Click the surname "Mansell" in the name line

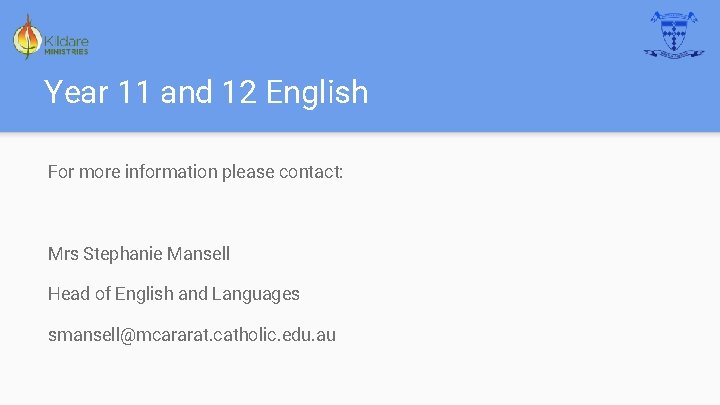click(x=199, y=254)
